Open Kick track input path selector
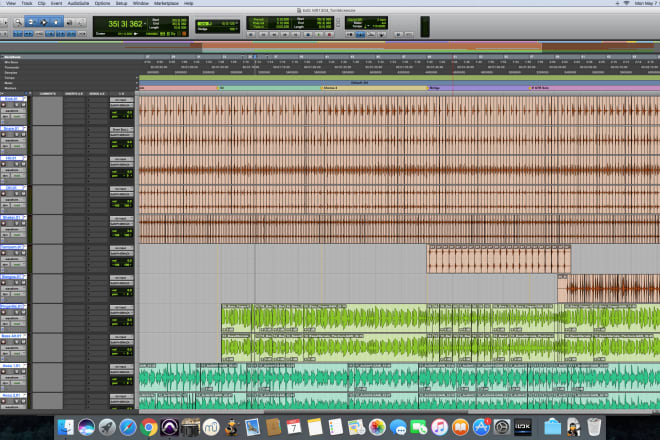 click(122, 100)
